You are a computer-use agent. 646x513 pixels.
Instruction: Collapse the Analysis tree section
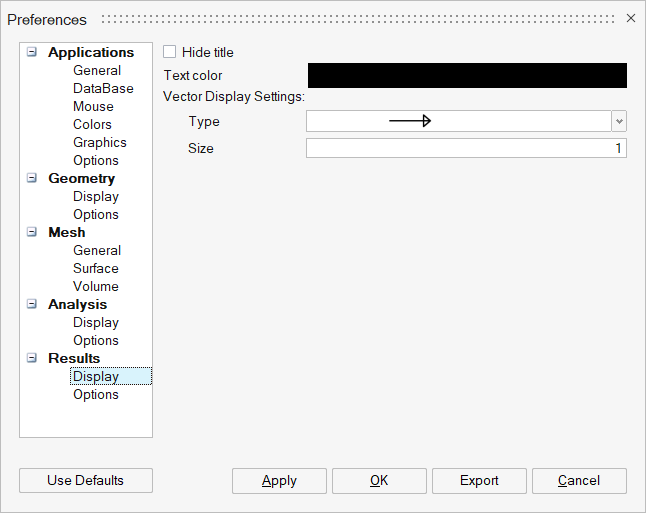32,304
